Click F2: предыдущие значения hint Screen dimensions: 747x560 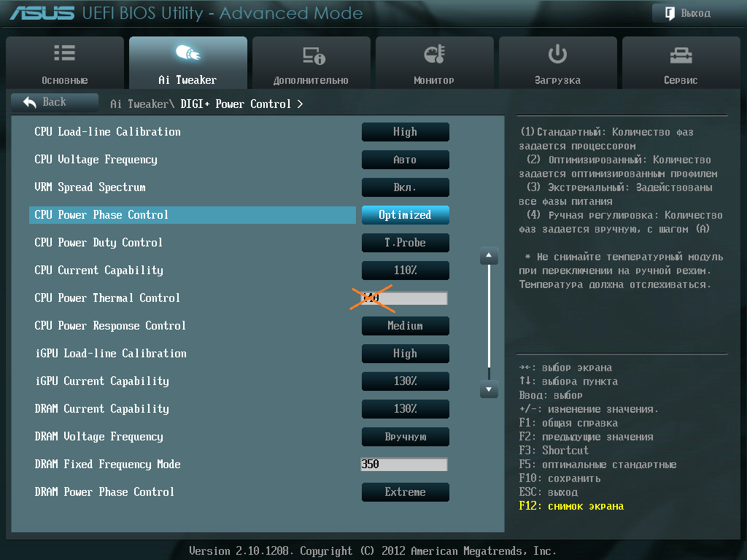click(586, 437)
